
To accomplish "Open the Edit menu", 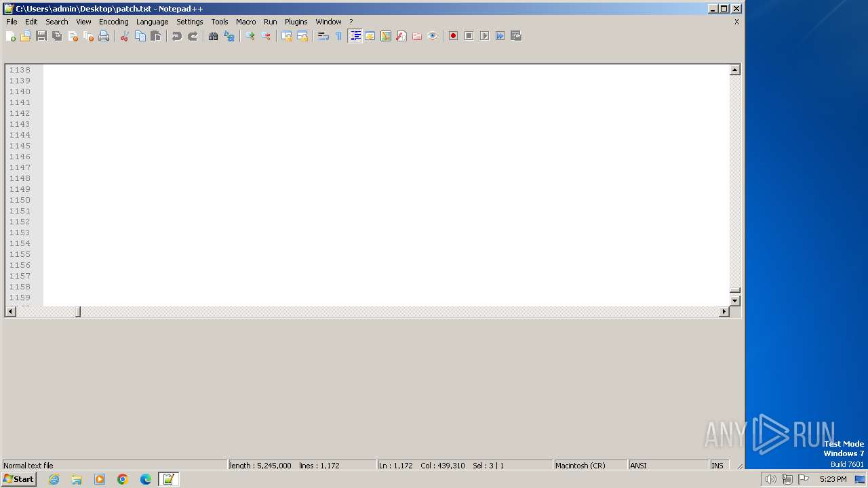I will click(x=31, y=22).
